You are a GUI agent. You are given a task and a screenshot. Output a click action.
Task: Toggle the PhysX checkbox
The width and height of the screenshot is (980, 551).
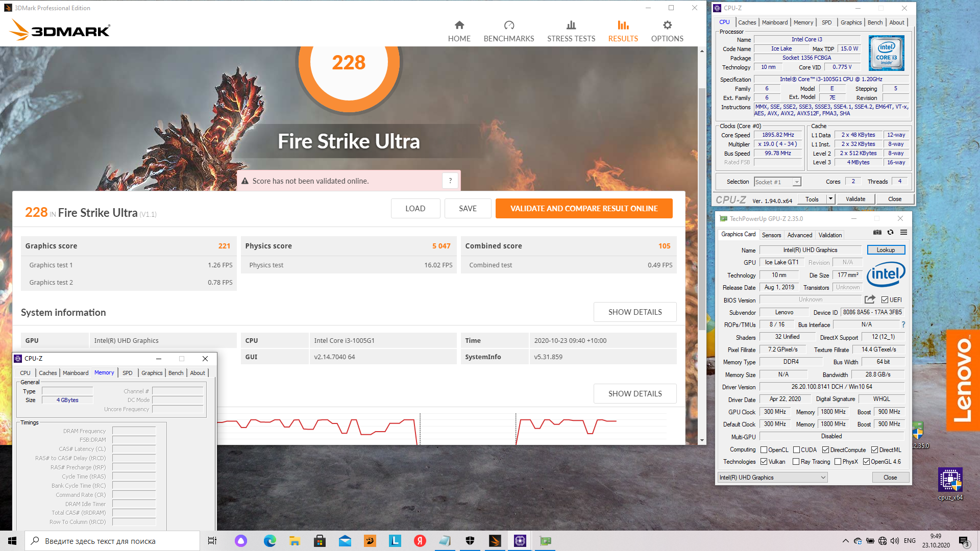(x=838, y=462)
